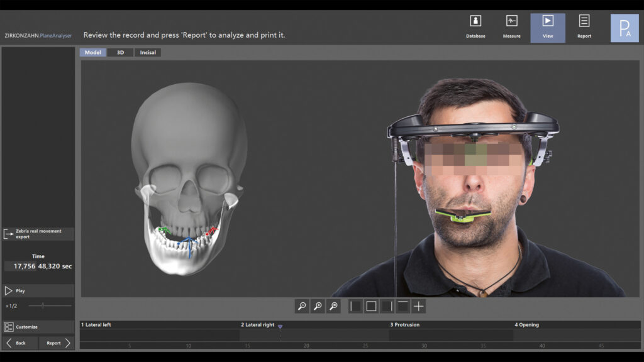Open the Measure section
Image resolution: width=644 pixels, height=362 pixels.
pos(511,28)
